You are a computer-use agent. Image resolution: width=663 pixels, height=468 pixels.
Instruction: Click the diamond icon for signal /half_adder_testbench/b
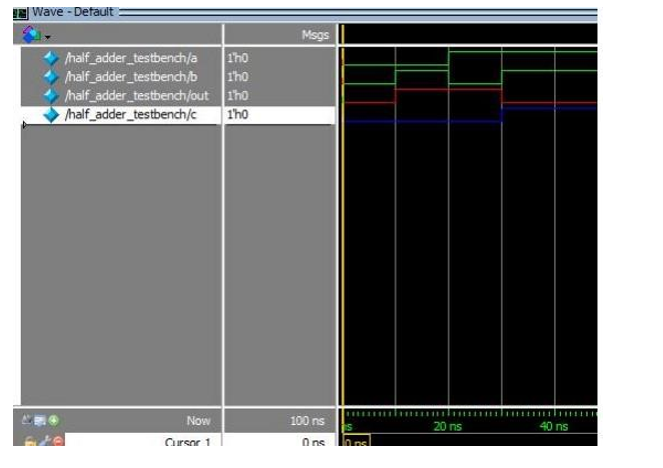click(51, 77)
